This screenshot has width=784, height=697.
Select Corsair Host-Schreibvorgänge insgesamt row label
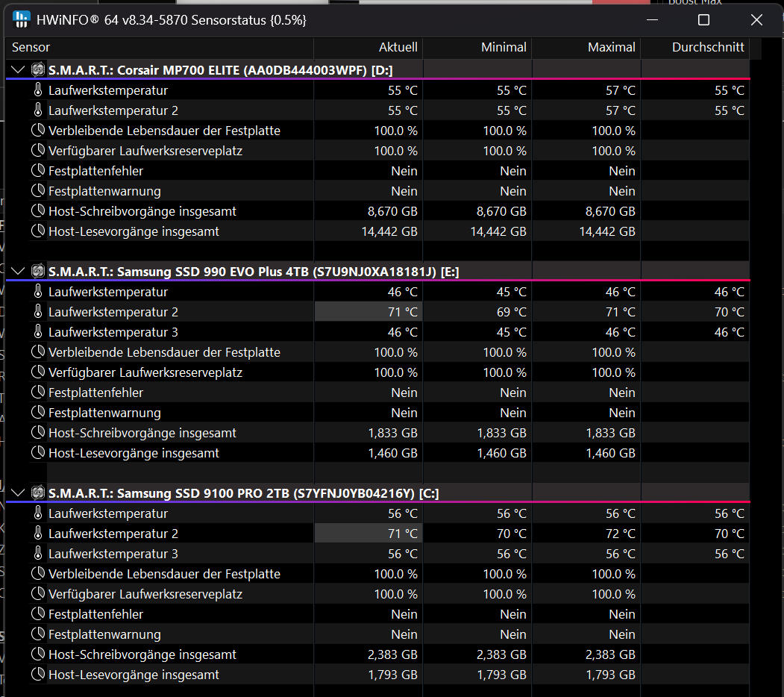142,211
